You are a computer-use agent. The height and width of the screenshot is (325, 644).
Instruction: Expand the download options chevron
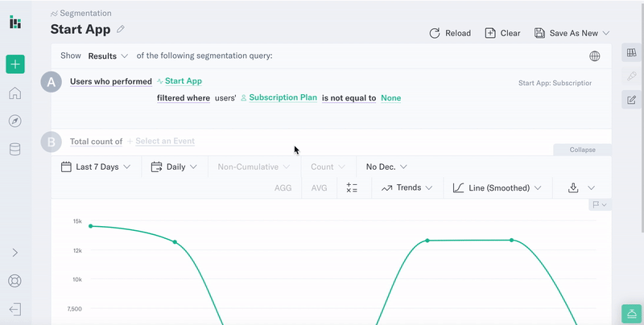tap(591, 188)
